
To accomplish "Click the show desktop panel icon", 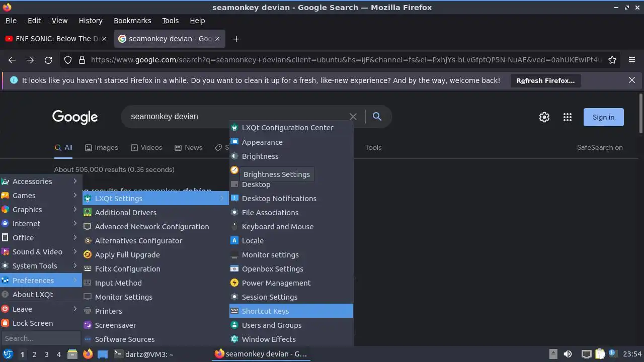I will (103, 354).
